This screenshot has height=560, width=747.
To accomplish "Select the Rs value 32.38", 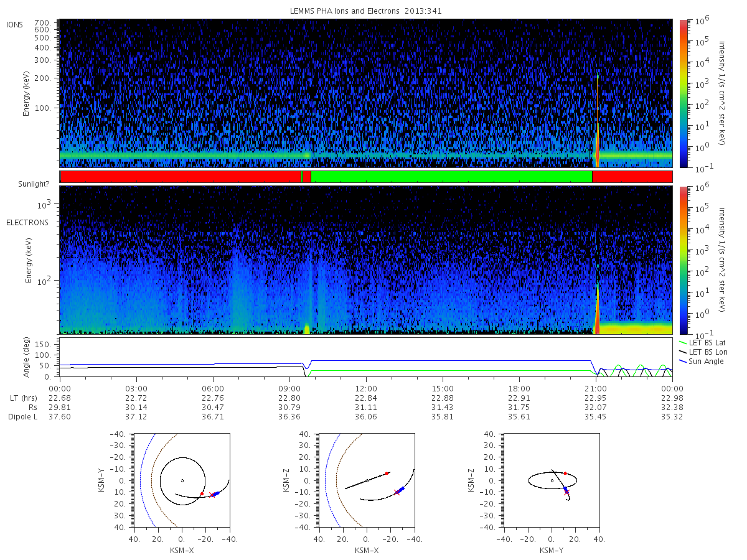I will tap(672, 407).
